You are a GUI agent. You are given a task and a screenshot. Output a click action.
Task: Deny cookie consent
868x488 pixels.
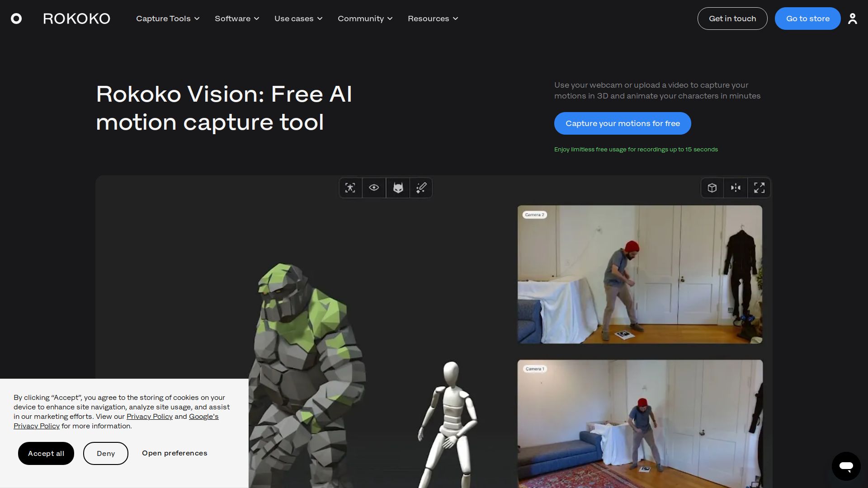[106, 453]
